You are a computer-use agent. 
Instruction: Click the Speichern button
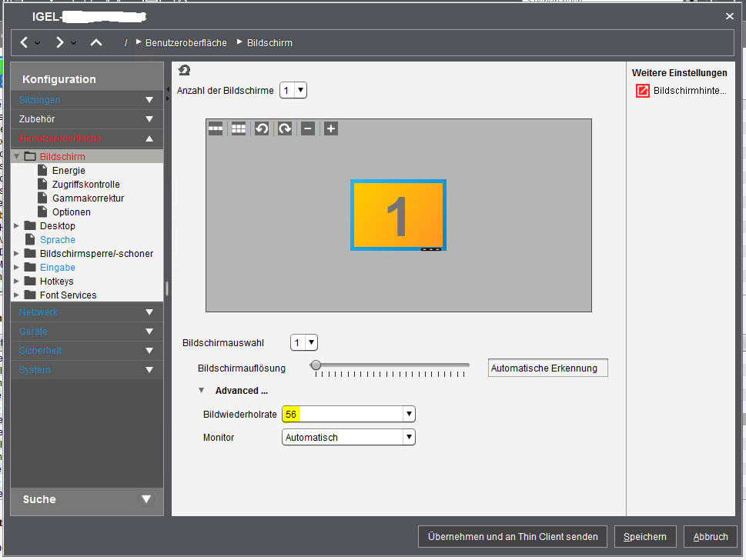tap(645, 537)
